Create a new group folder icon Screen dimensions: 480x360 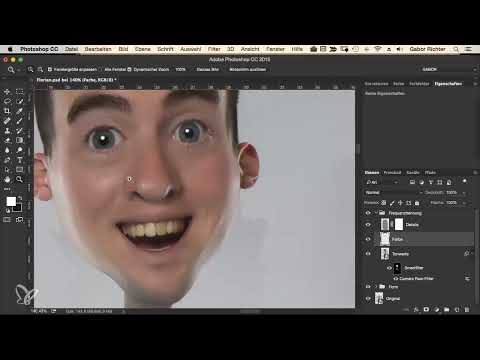coord(447,310)
